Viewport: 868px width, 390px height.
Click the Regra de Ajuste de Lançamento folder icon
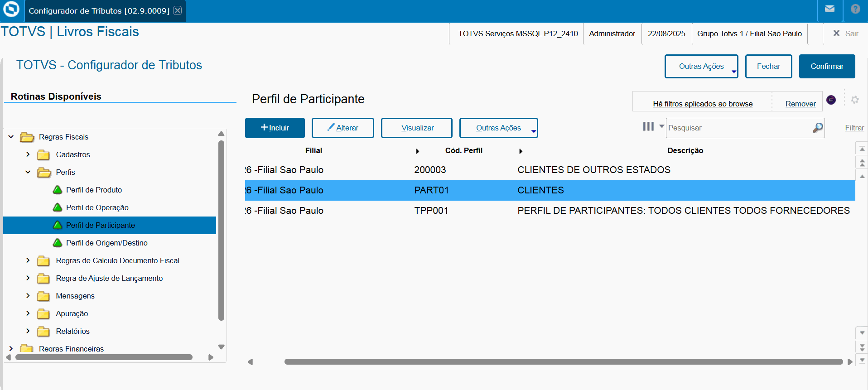pos(43,279)
